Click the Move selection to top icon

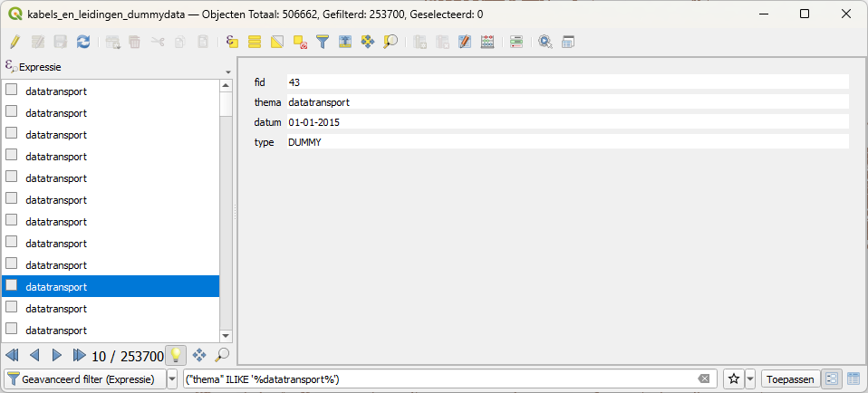pyautogui.click(x=345, y=42)
